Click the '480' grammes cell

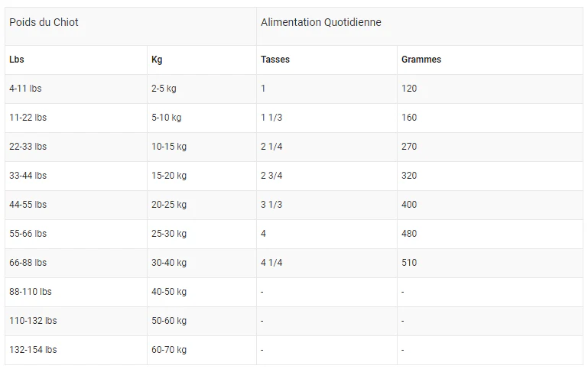[x=409, y=234]
